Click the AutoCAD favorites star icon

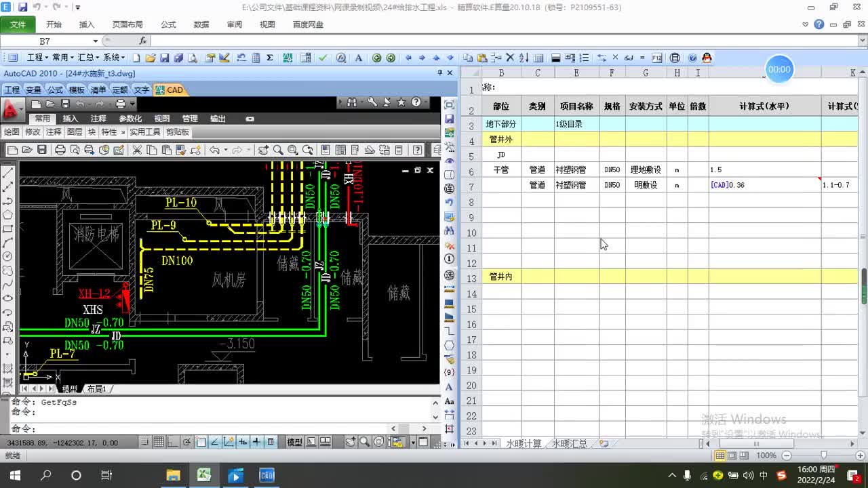(x=401, y=102)
